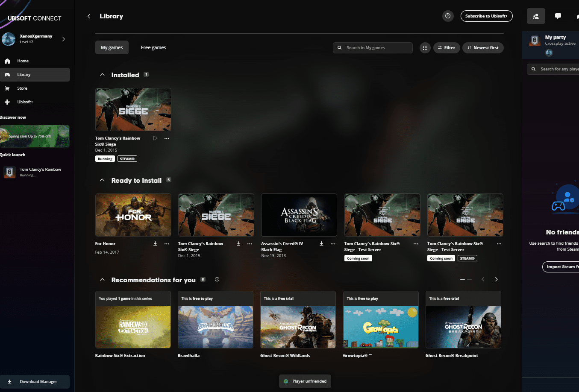Switch to grid view layout icon

(425, 48)
